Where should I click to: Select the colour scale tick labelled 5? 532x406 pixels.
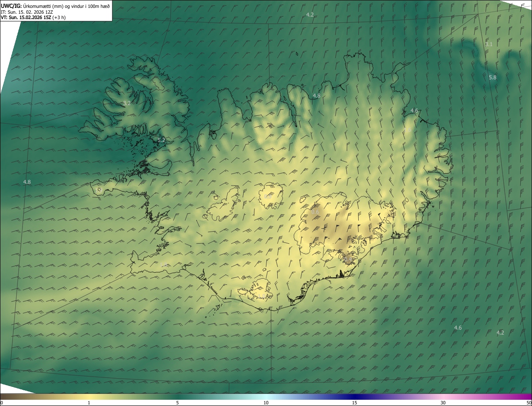[x=177, y=403]
